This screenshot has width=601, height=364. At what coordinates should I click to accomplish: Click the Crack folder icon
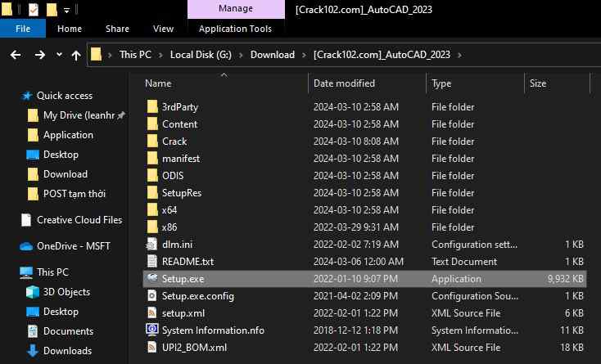click(151, 141)
